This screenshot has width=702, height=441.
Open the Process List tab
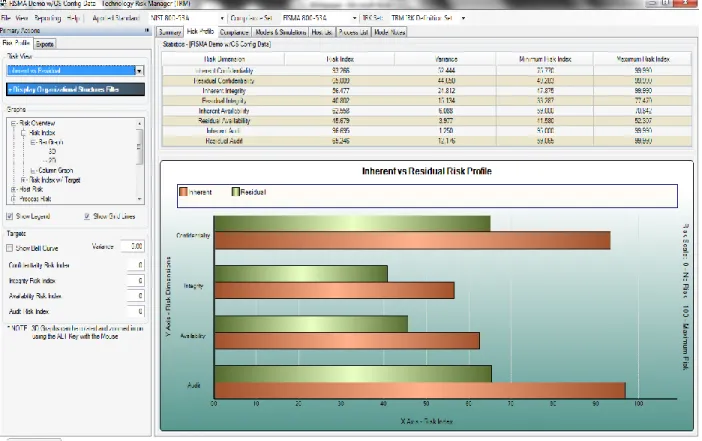coord(353,32)
